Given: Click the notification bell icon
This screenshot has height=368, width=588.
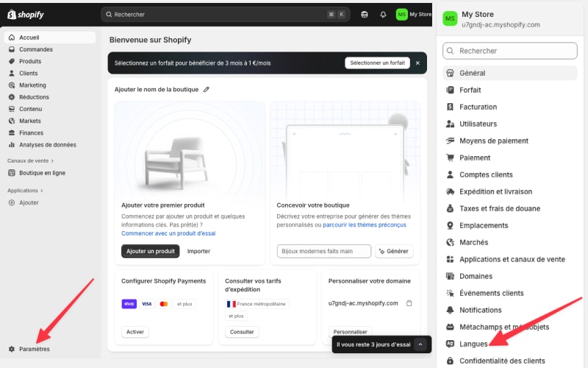Looking at the screenshot, I should click(383, 14).
